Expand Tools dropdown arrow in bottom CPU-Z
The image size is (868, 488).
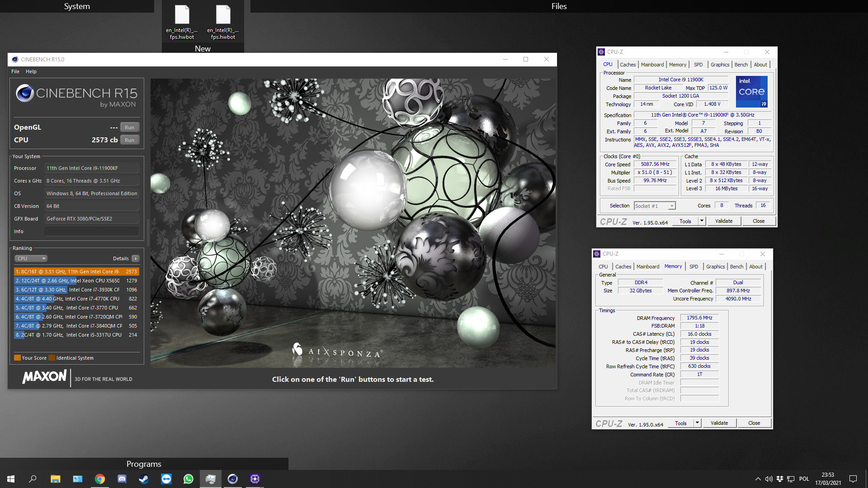coord(697,423)
